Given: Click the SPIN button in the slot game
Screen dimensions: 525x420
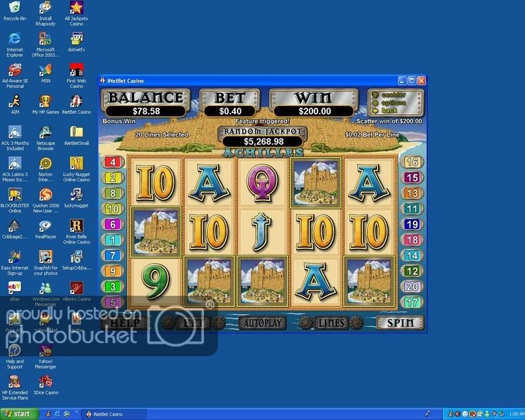Looking at the screenshot, I should [x=400, y=323].
